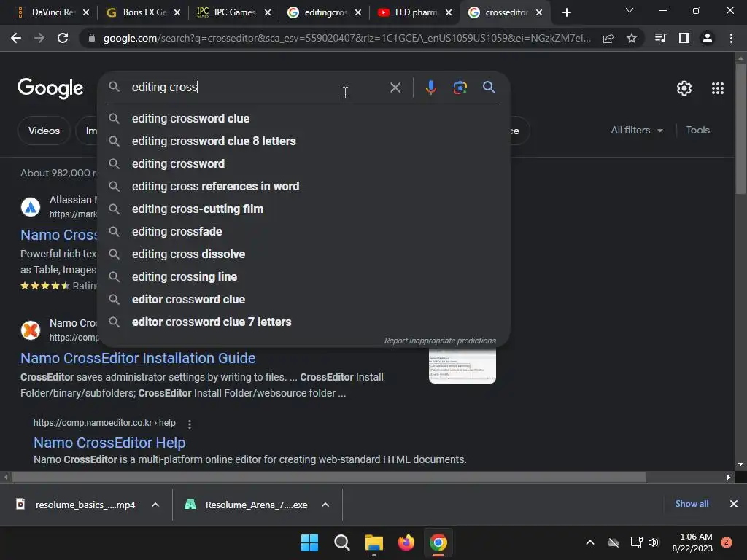Viewport: 747px width, 560px height.
Task: Open tab search chevron in title bar
Action: coord(630,10)
